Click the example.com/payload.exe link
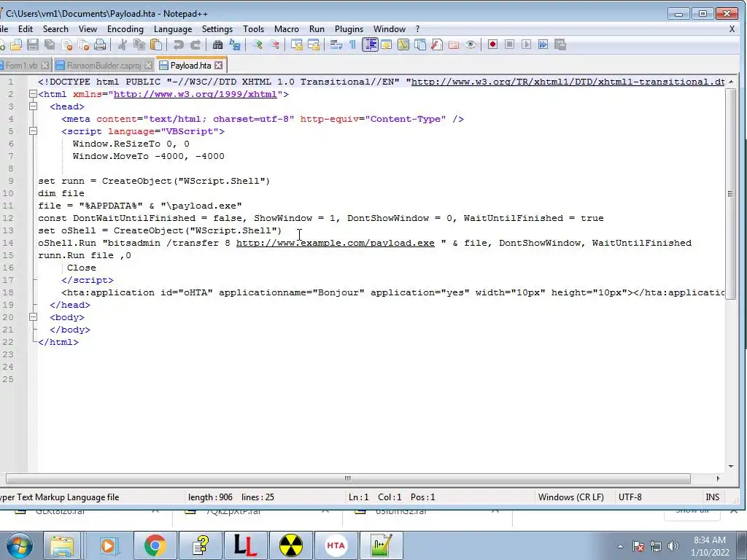The width and height of the screenshot is (747, 560). pyautogui.click(x=336, y=243)
